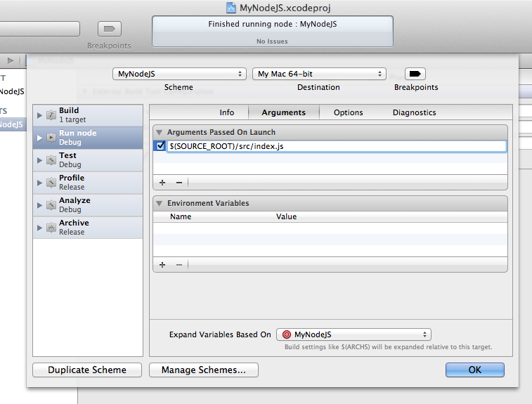The height and width of the screenshot is (404, 532).
Task: Click the Archive action icon
Action: coord(51,228)
